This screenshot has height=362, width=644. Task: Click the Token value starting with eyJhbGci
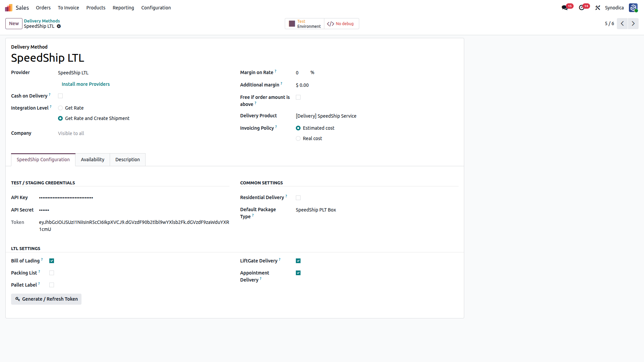click(x=134, y=226)
